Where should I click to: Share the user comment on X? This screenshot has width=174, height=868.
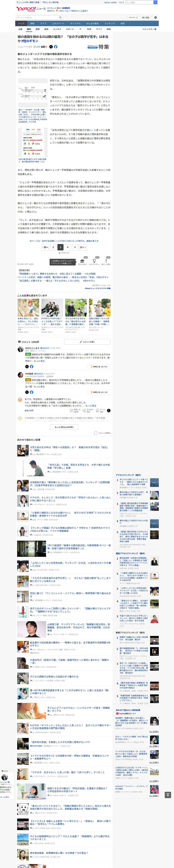[109, 410]
